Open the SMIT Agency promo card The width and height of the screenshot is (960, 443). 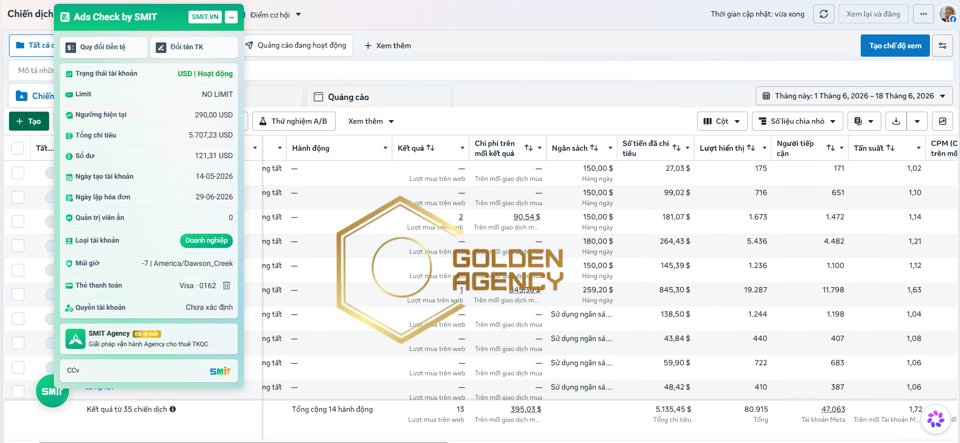coord(149,338)
